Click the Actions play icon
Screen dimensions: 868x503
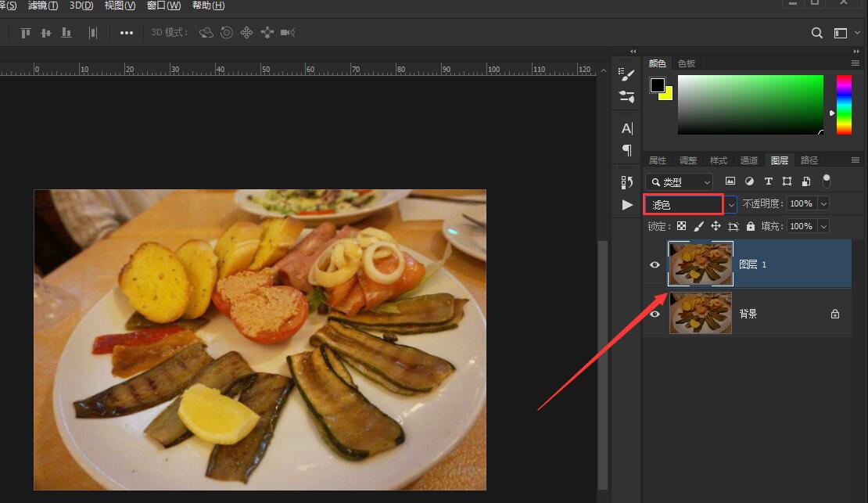pos(626,204)
